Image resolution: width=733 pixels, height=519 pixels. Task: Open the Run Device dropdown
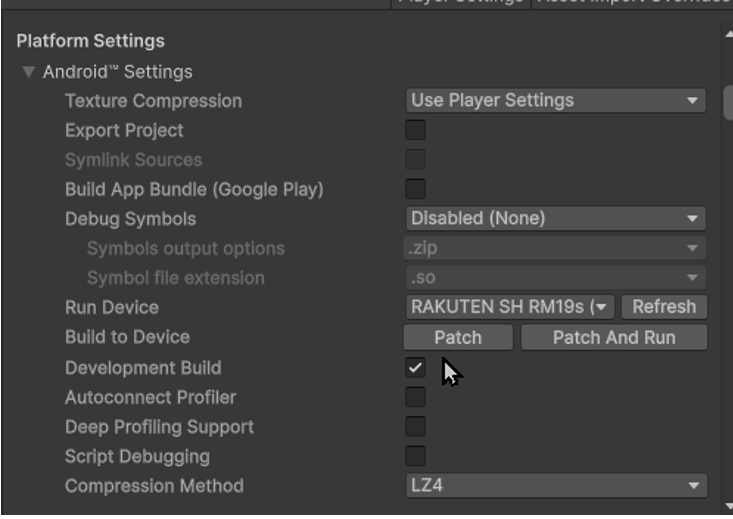[510, 307]
